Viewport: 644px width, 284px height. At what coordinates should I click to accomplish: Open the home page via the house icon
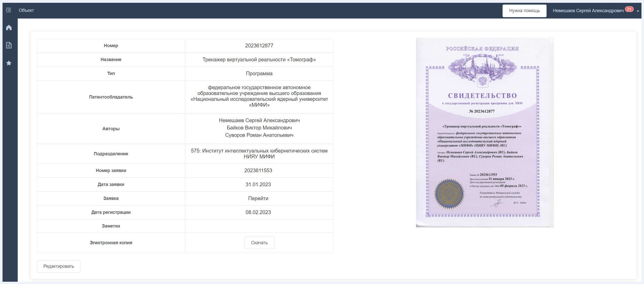pyautogui.click(x=9, y=28)
